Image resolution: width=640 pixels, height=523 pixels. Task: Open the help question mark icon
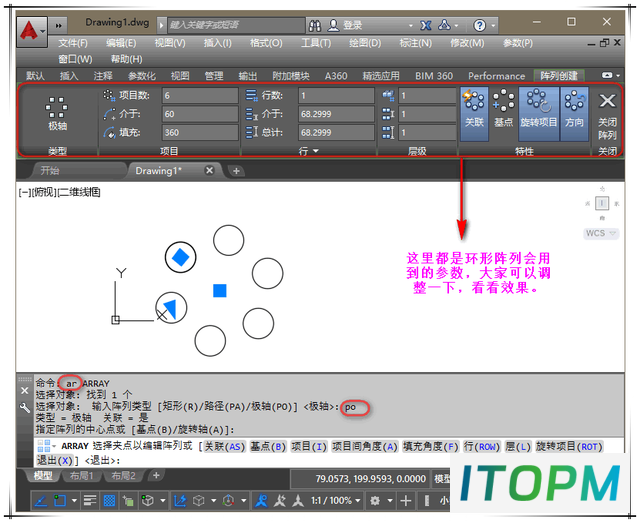click(x=479, y=26)
